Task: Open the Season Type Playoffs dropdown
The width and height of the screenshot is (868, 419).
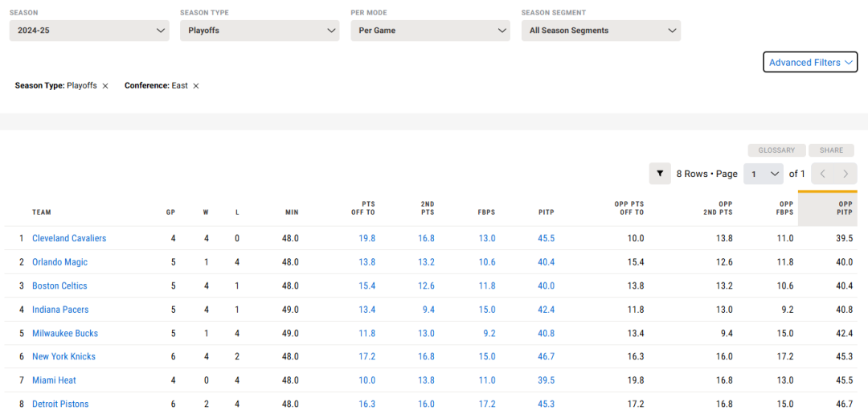Action: pos(260,31)
